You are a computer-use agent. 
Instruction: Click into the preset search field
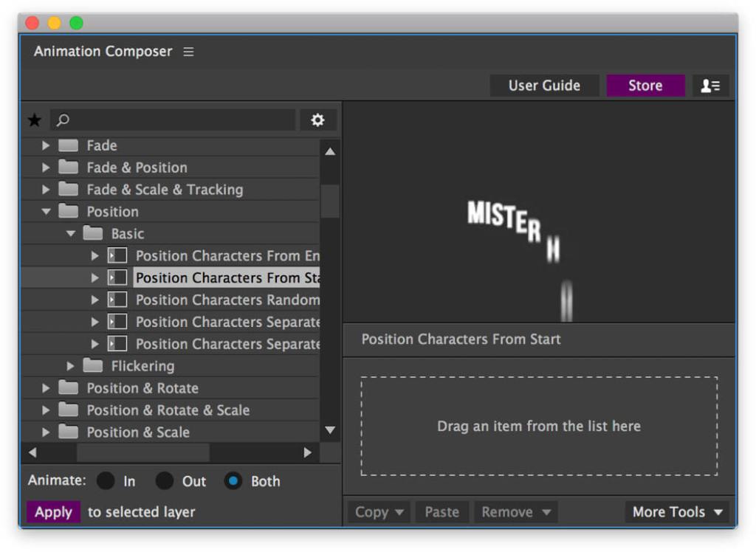[x=173, y=120]
